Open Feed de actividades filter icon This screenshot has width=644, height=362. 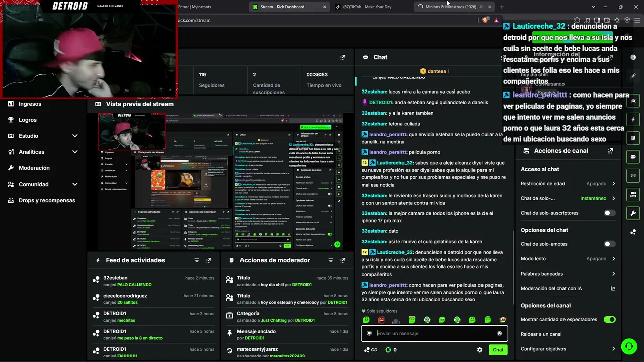point(197,260)
